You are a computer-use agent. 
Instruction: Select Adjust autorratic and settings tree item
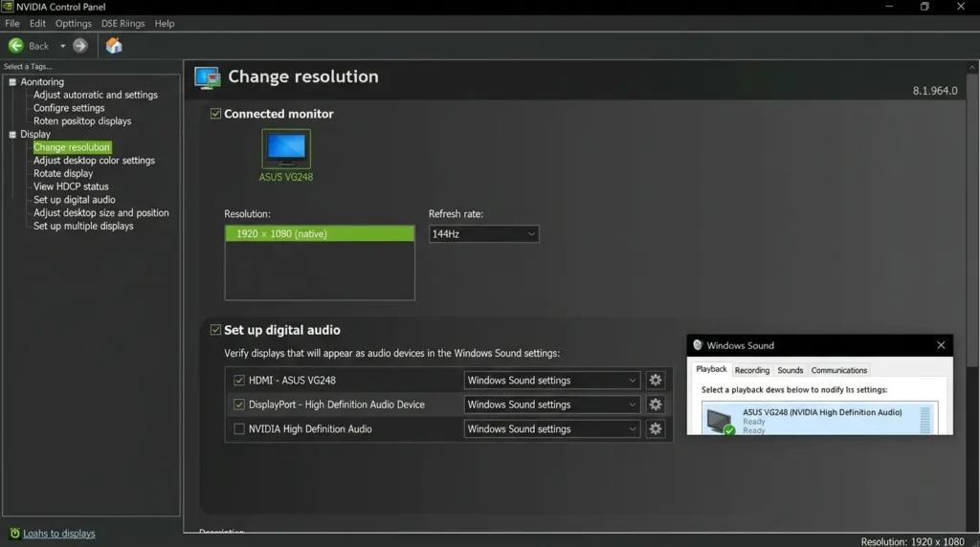click(96, 95)
